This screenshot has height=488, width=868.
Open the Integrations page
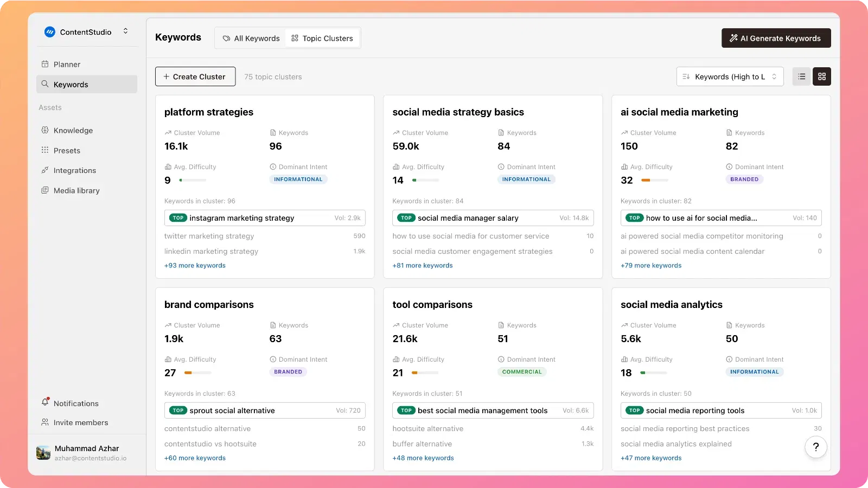(x=74, y=170)
